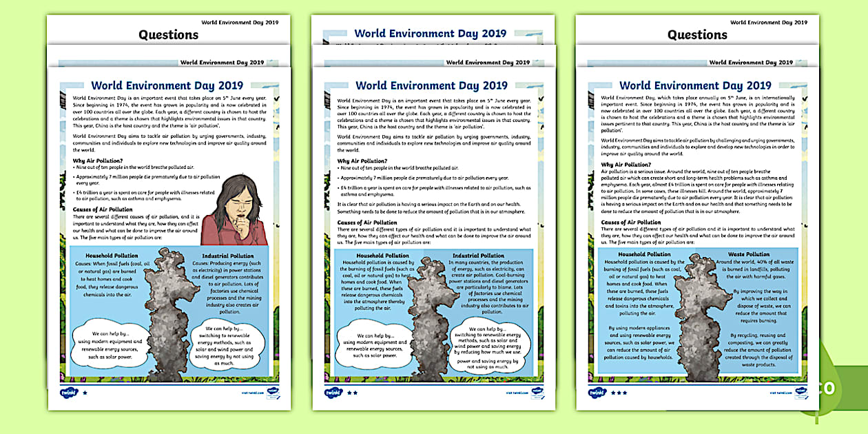868x434 pixels.
Task: Select the three-star difficulty rating
Action: tap(619, 392)
